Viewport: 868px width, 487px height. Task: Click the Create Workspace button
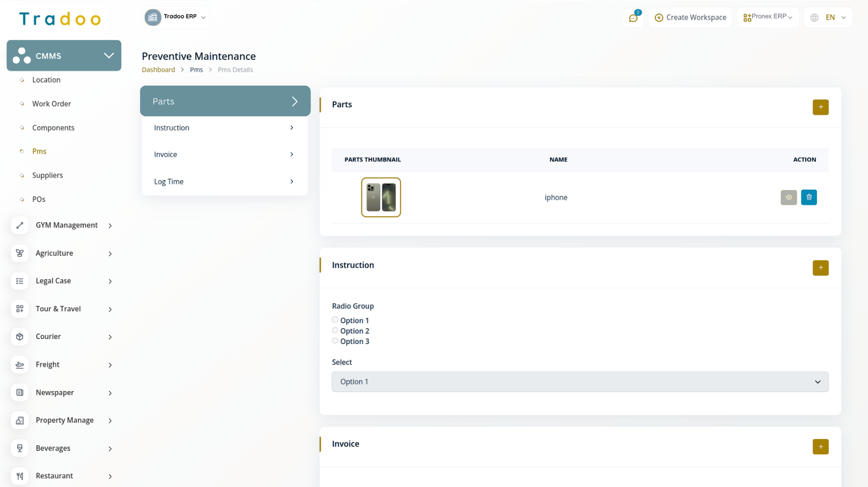[x=690, y=18]
